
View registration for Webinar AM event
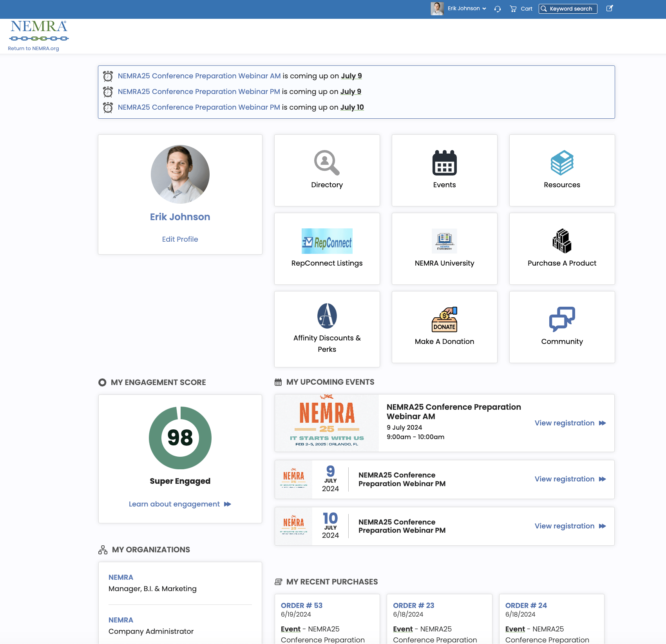[570, 423]
